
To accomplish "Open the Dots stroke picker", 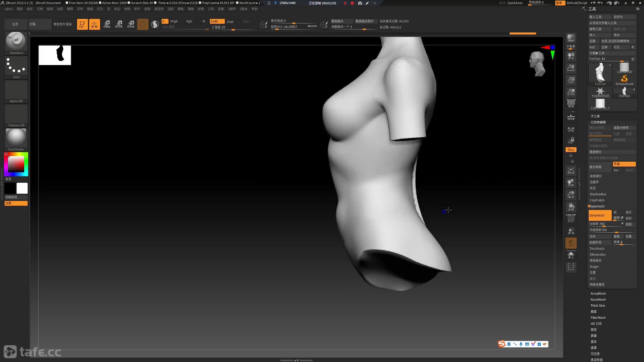I will 16,67.
